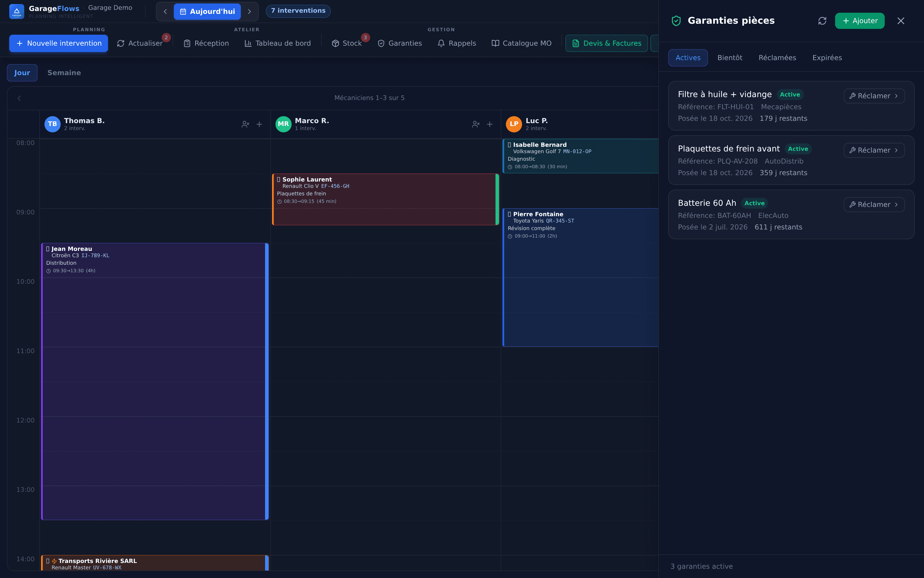The image size is (924, 578).
Task: Jump to Aujourd'hui date
Action: pyautogui.click(x=207, y=12)
